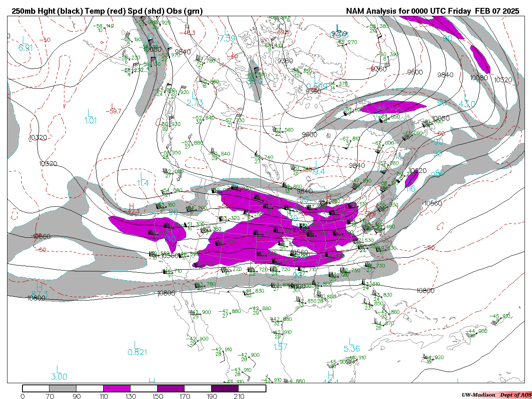Screen dimensions: 532x399
Task: Click the magenta 110-130 legend swatch
Action: tap(117, 388)
